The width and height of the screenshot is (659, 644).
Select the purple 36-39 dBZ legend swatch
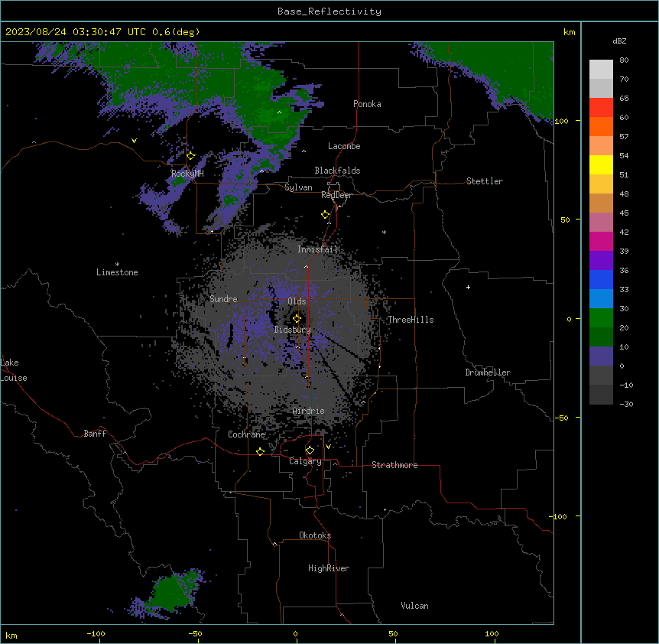601,261
